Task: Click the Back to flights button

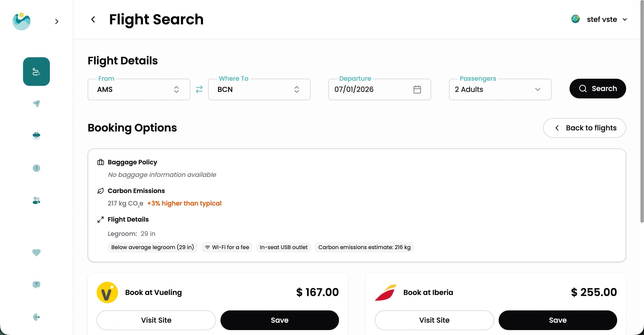Action: tap(584, 128)
